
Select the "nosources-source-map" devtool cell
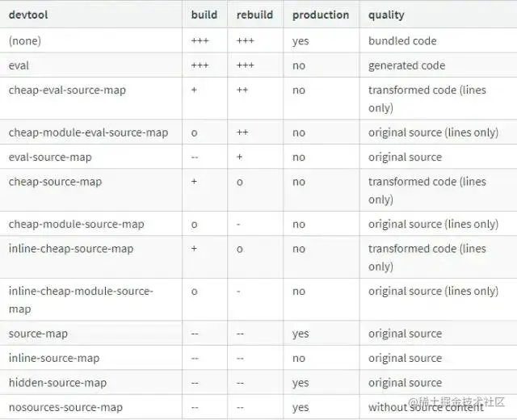point(65,407)
